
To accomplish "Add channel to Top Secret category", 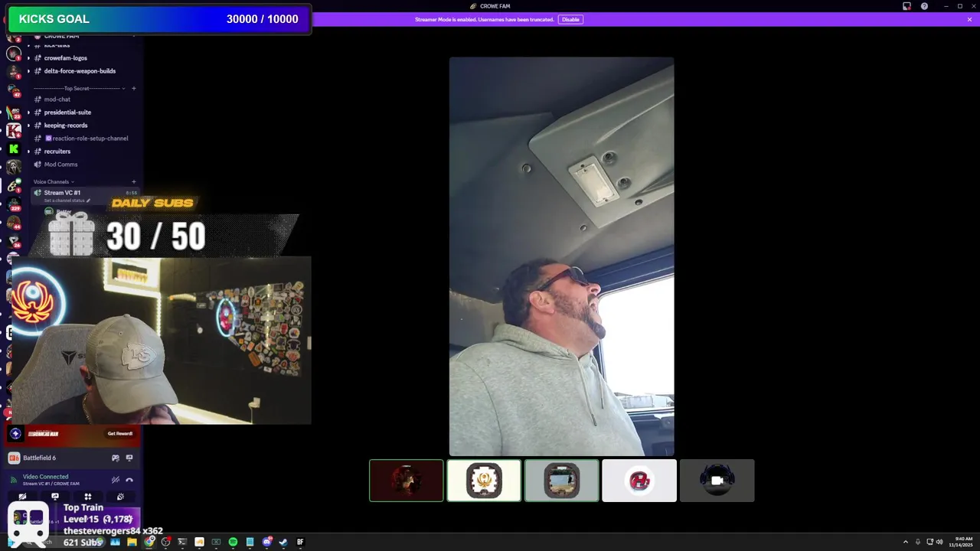I will pyautogui.click(x=133, y=88).
